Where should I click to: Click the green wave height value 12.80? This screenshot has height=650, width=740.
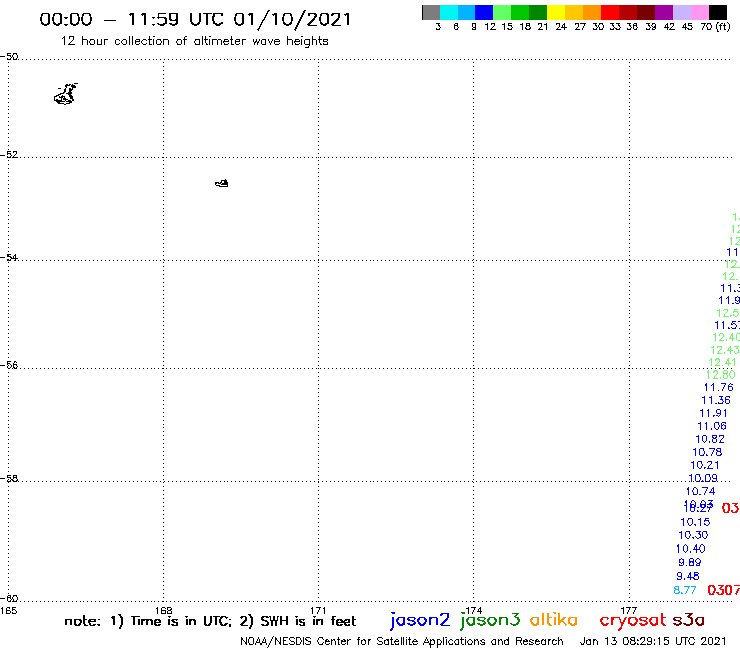pyautogui.click(x=721, y=375)
